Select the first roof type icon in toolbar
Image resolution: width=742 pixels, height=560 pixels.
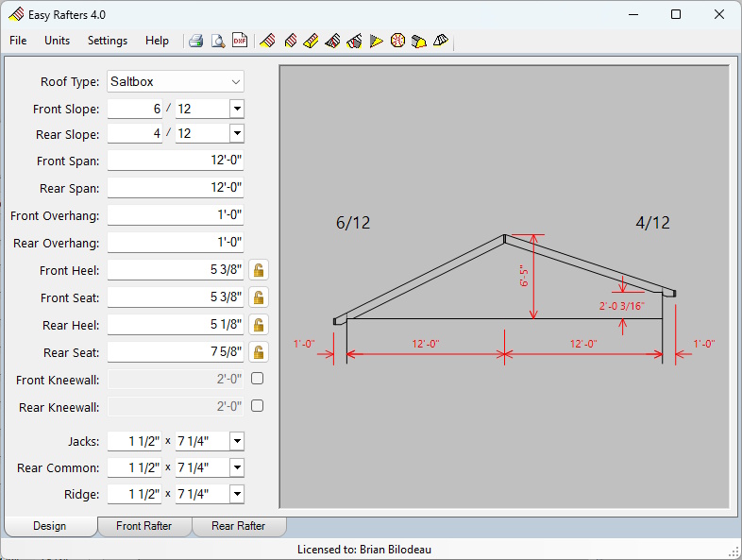(x=268, y=41)
